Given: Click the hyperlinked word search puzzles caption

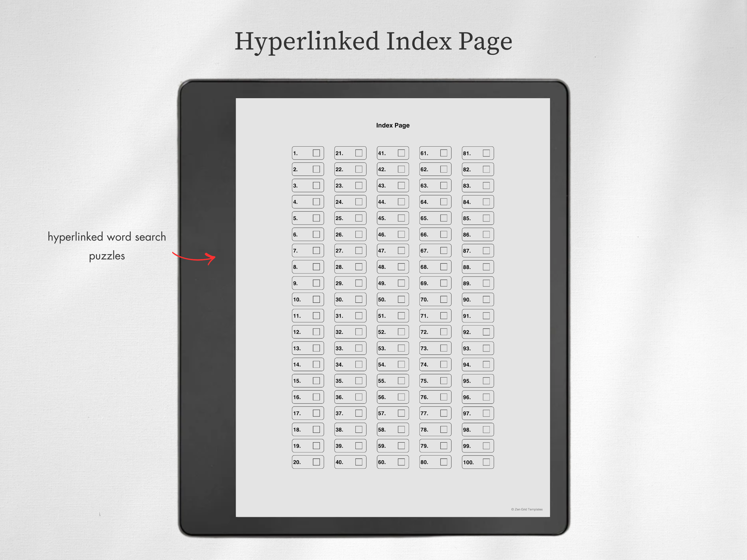Looking at the screenshot, I should 107,246.
